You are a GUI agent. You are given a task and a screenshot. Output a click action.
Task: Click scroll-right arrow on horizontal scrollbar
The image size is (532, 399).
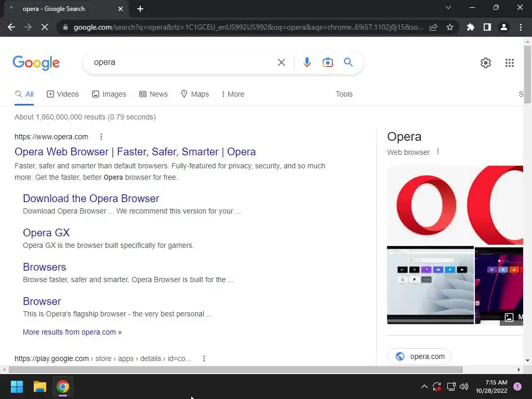[519, 369]
